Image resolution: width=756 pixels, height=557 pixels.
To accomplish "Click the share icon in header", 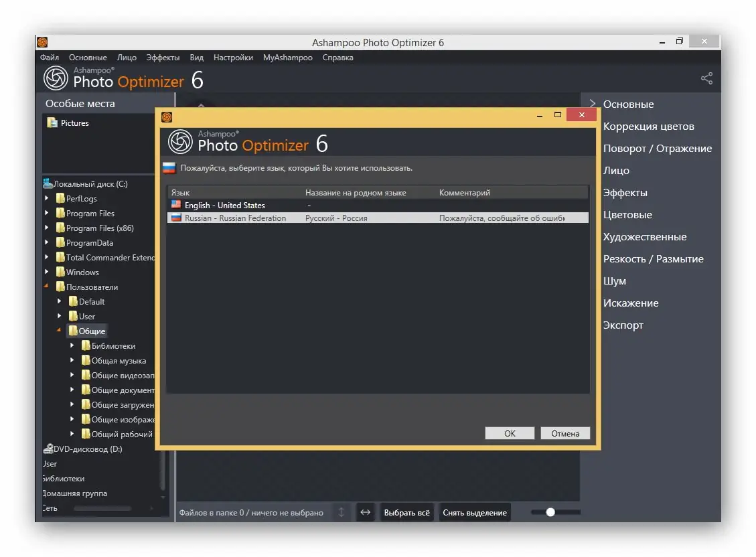I will click(x=706, y=78).
